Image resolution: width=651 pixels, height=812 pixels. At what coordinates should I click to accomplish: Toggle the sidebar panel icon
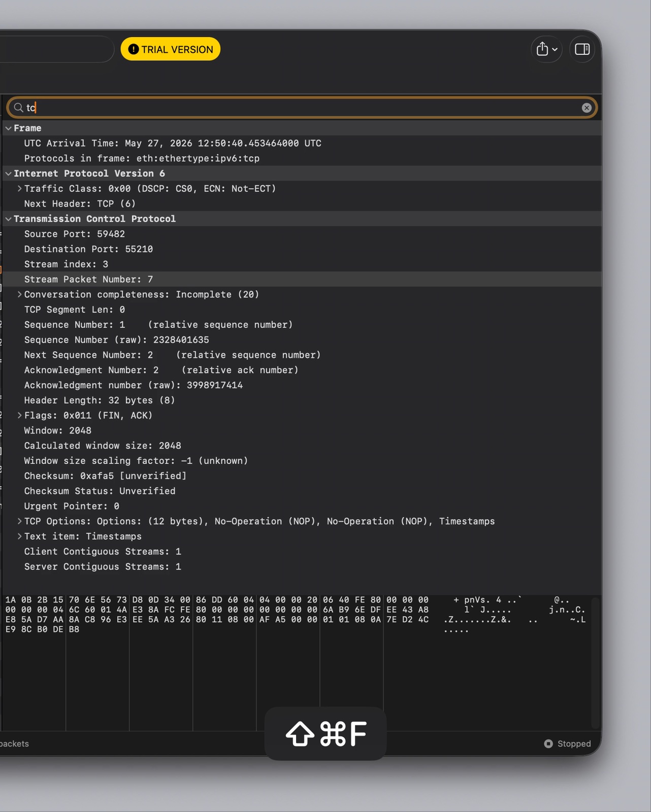click(582, 49)
